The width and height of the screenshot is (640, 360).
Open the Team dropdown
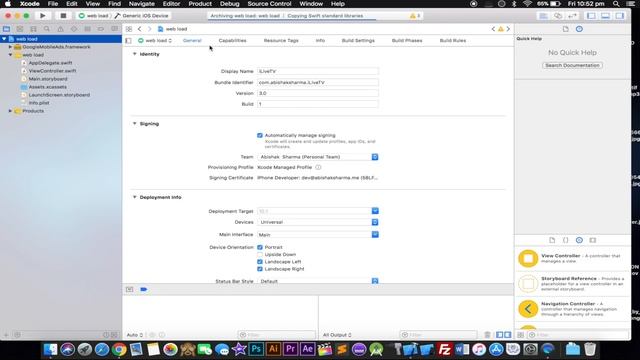tap(318, 157)
